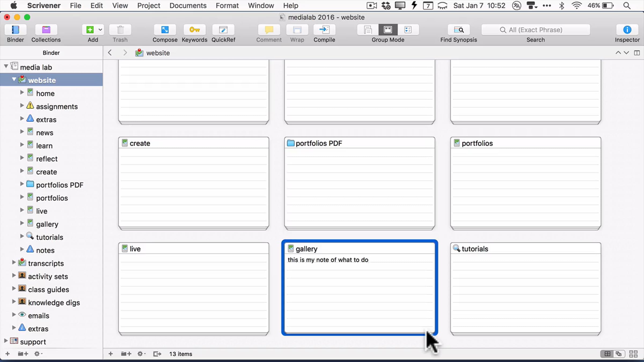Toggle the Binder sidebar icon
Screen dimensions: 644x362
click(x=15, y=30)
